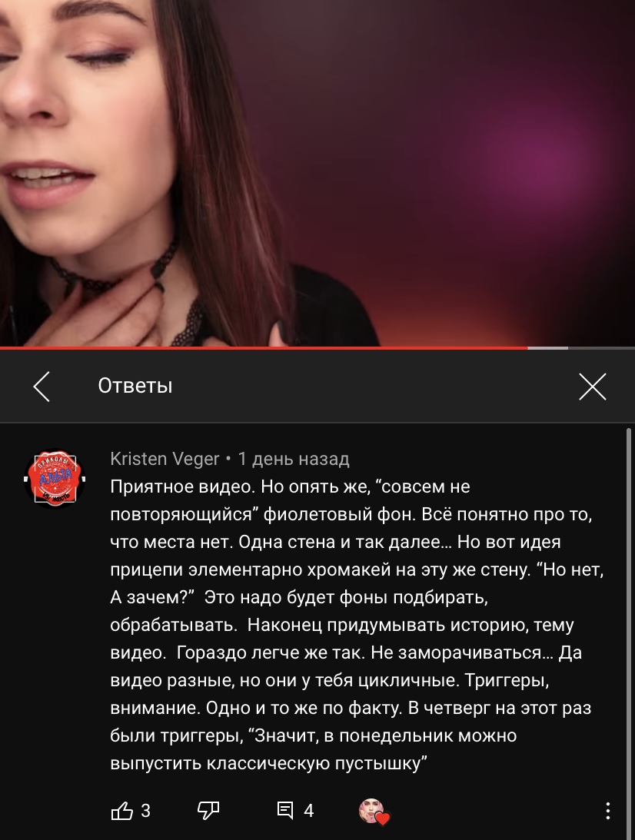
Task: Go back using the left arrow icon
Action: pos(42,387)
